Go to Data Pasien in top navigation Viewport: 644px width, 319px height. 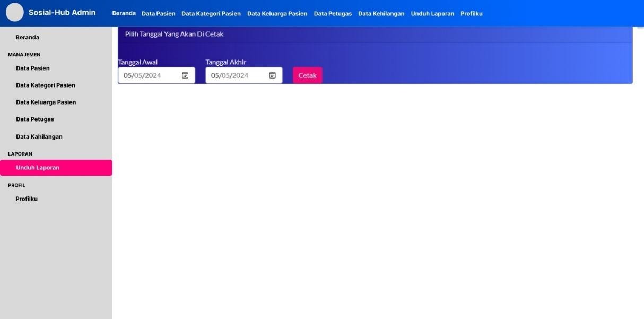[x=158, y=14]
